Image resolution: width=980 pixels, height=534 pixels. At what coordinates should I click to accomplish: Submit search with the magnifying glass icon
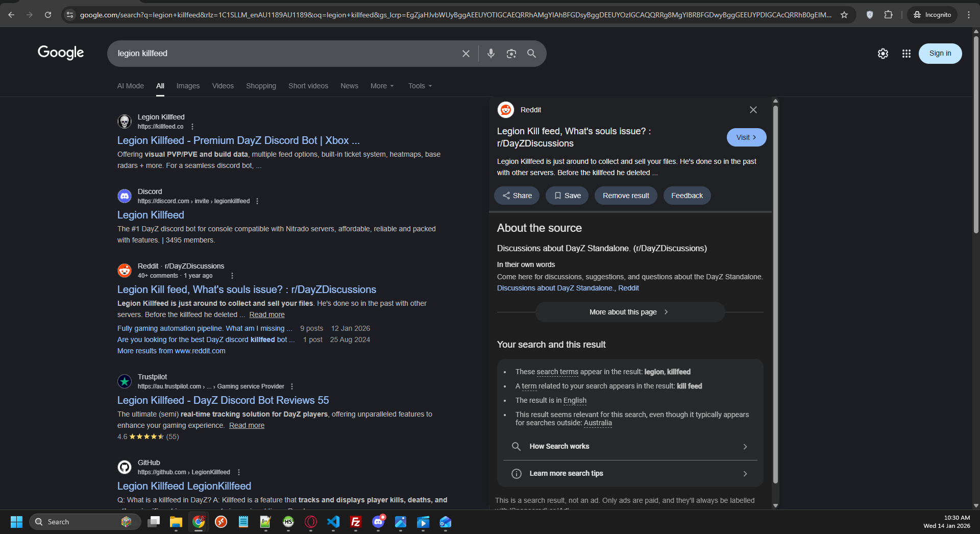point(532,54)
